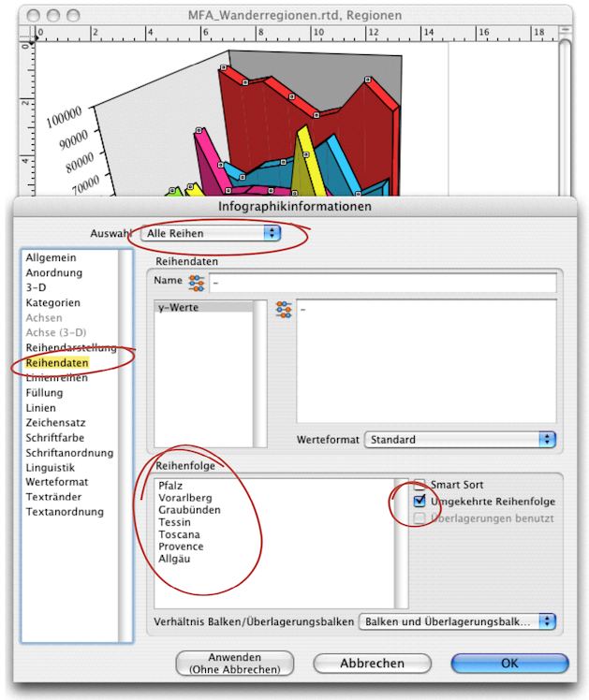This screenshot has width=589, height=700.
Task: Open the Reihendarstellung category
Action: click(71, 347)
